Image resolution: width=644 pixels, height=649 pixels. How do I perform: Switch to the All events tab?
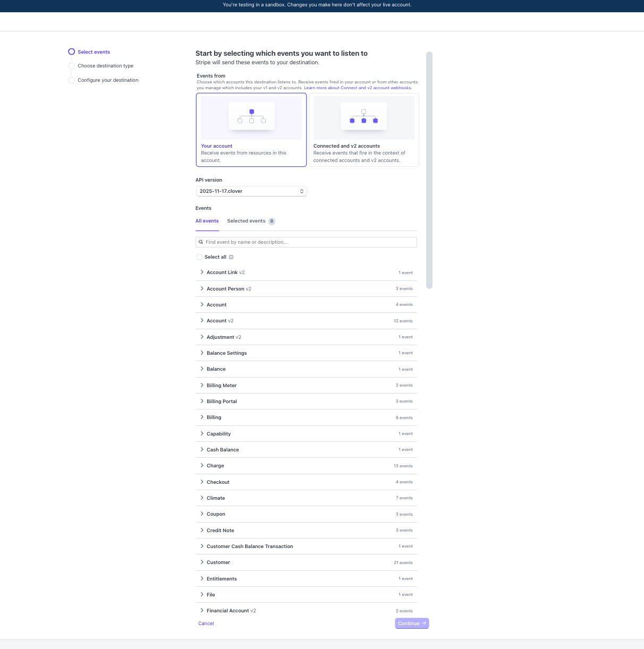click(x=207, y=221)
